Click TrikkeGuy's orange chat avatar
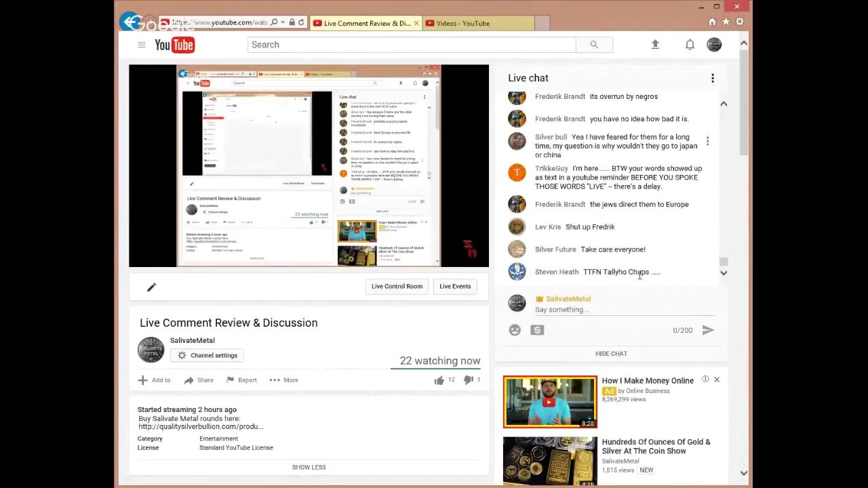This screenshot has width=868, height=488. pyautogui.click(x=517, y=172)
